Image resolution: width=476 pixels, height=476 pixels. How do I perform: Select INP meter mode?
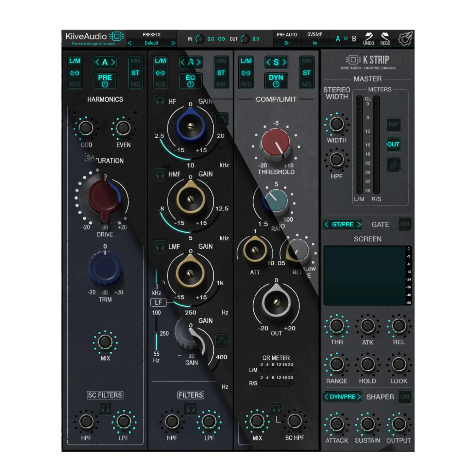(393, 125)
